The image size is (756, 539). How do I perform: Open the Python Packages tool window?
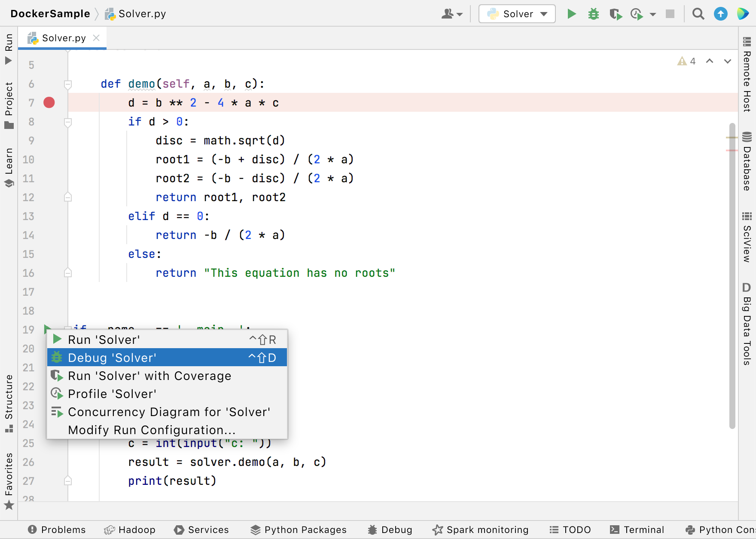click(x=298, y=530)
